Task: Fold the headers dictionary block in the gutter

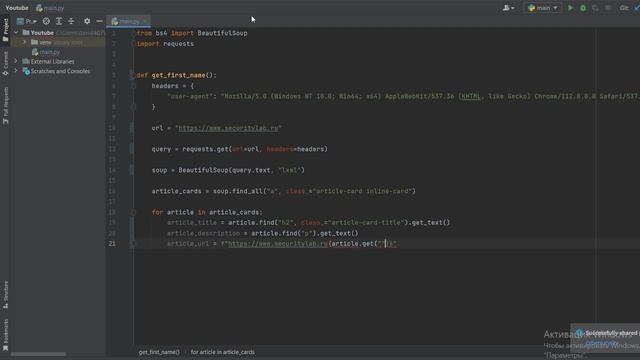Action: point(133,86)
